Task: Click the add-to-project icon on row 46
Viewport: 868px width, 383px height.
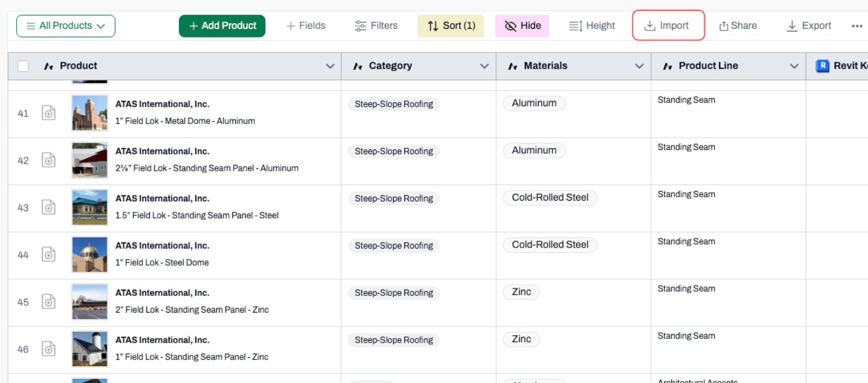Action: [x=49, y=349]
